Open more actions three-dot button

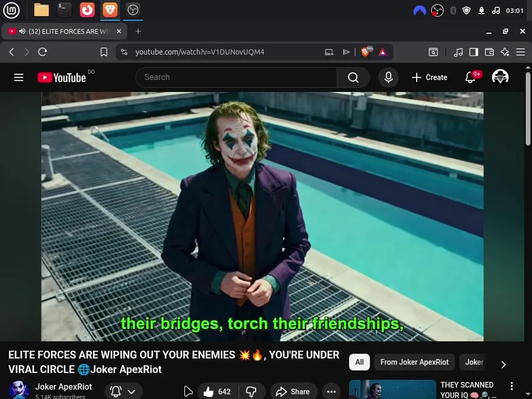(331, 392)
